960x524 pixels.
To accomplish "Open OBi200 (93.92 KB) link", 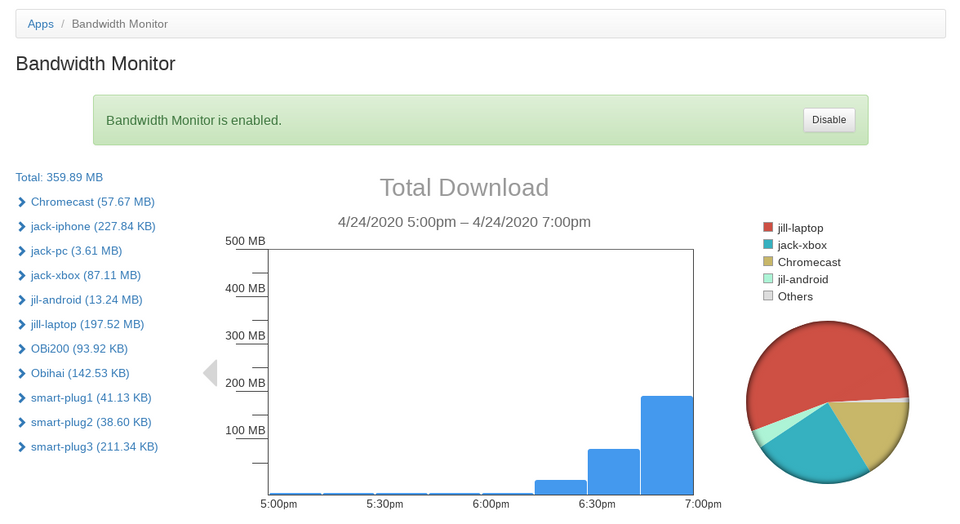I will coord(80,349).
